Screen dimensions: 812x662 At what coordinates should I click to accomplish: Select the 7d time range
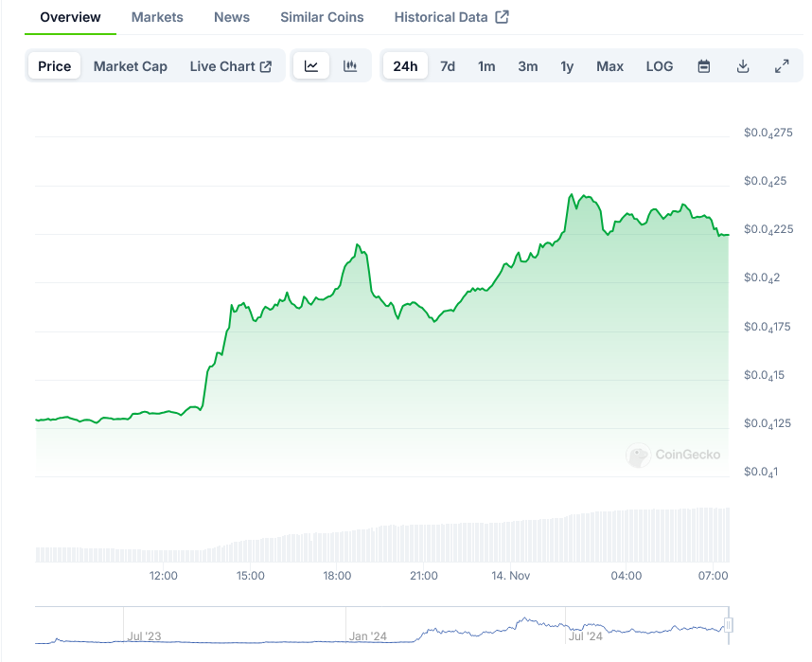coord(448,66)
